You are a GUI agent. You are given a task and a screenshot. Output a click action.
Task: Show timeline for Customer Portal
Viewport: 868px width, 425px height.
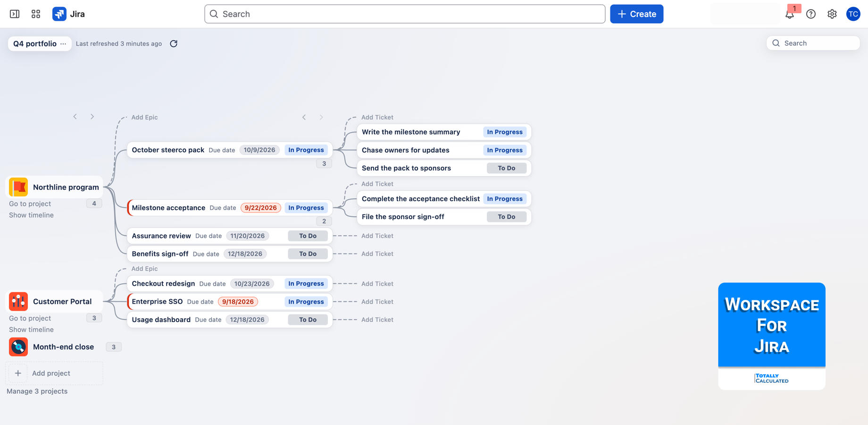pyautogui.click(x=31, y=330)
